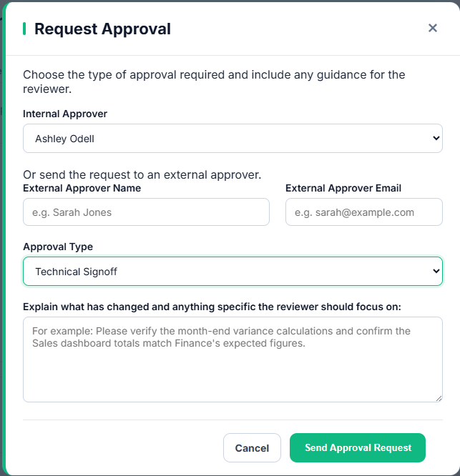Open the Approval Type dropdown showing Technical Signoff
Image resolution: width=460 pixels, height=476 pixels.
coord(233,272)
